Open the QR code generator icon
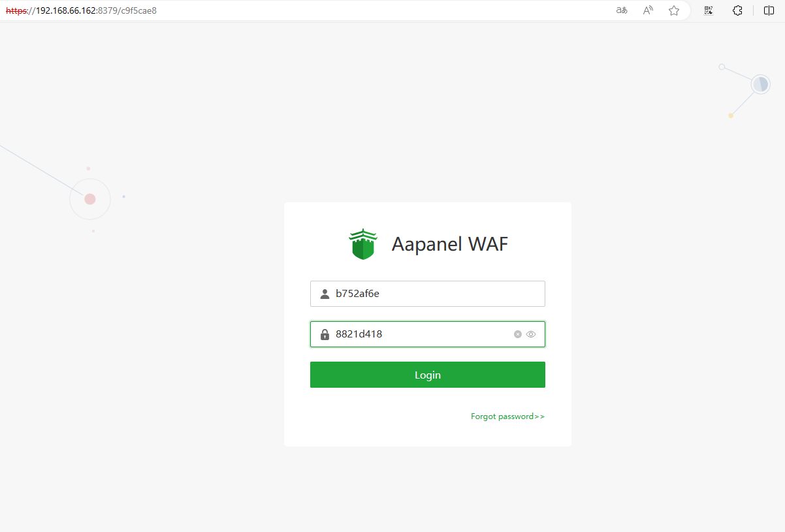The width and height of the screenshot is (785, 532). (x=709, y=10)
